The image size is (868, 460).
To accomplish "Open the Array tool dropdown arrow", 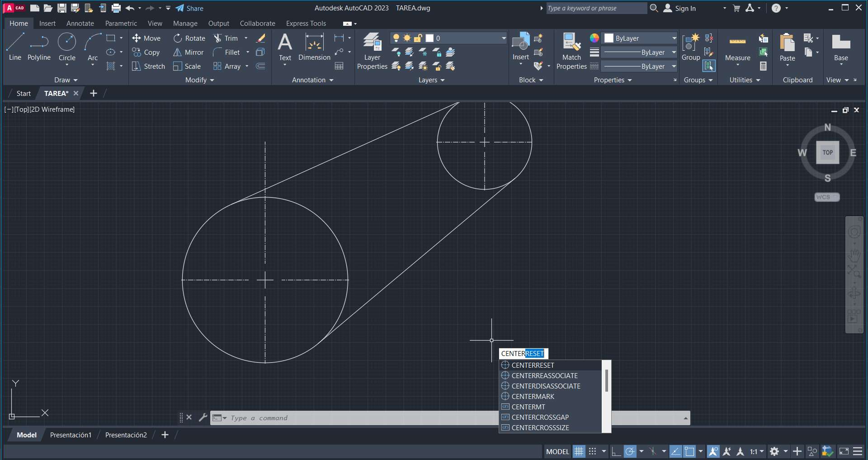I will [247, 66].
